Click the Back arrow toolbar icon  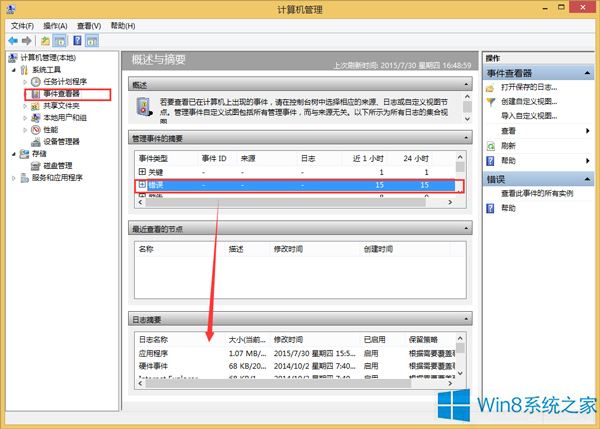13,41
